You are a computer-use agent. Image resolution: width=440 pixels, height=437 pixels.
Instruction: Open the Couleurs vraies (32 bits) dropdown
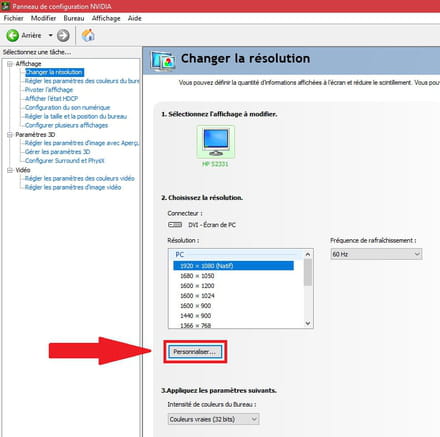(213, 419)
